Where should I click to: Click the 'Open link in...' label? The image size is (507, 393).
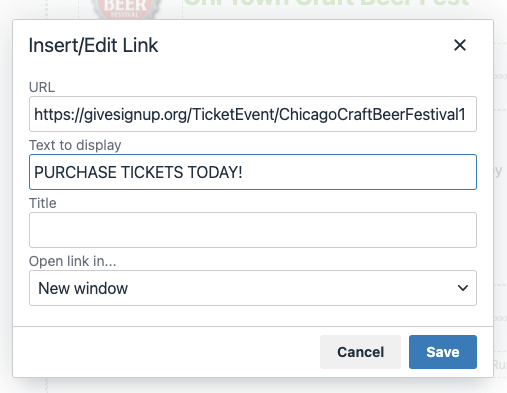[72, 261]
